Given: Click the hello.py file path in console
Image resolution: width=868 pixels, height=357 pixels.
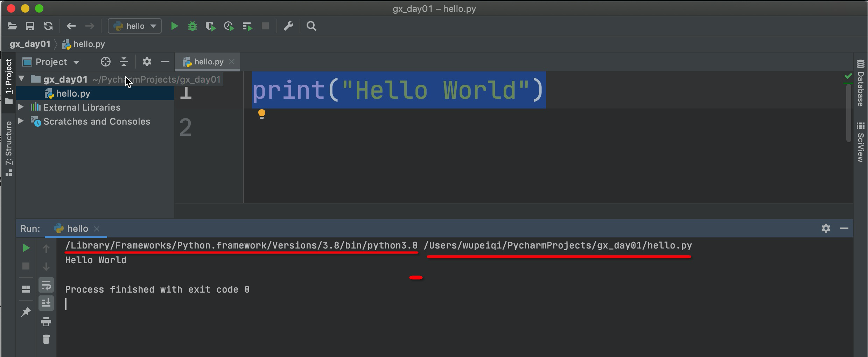Looking at the screenshot, I should 558,246.
